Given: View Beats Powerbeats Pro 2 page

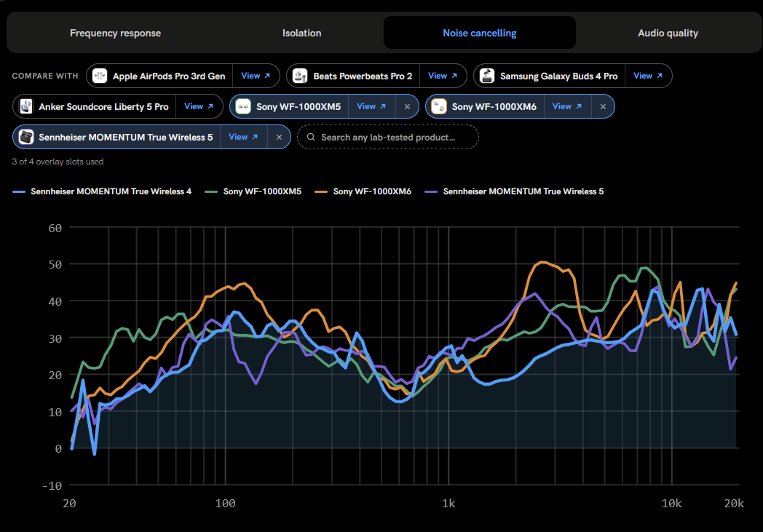Looking at the screenshot, I should pos(443,76).
